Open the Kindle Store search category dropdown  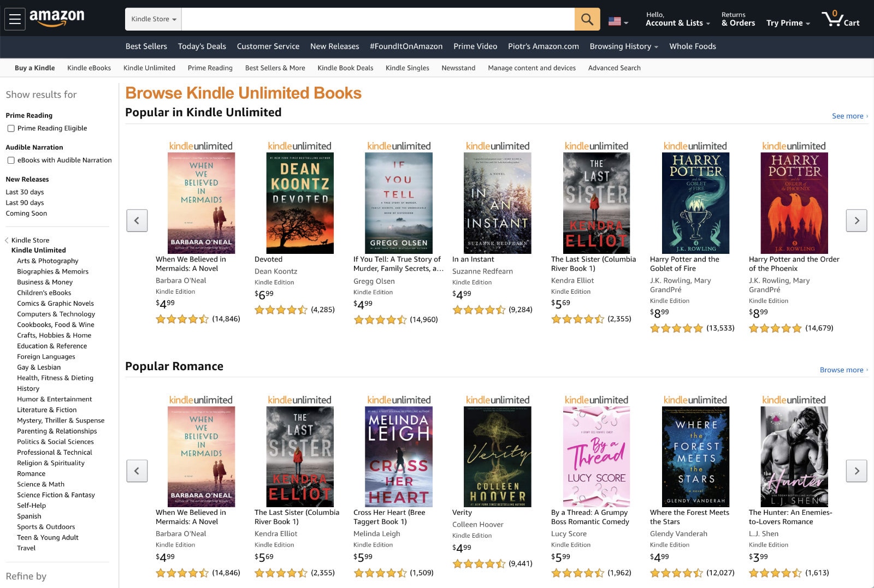pos(153,19)
